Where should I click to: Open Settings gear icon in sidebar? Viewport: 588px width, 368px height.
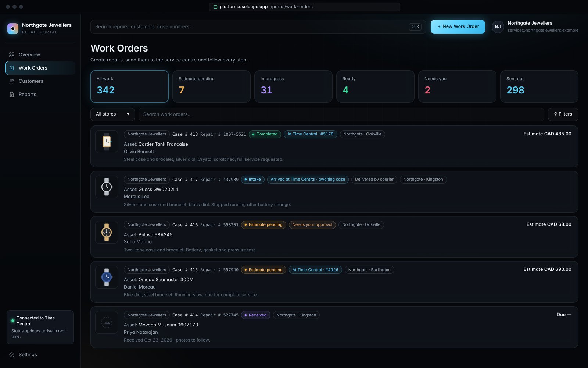pyautogui.click(x=12, y=355)
